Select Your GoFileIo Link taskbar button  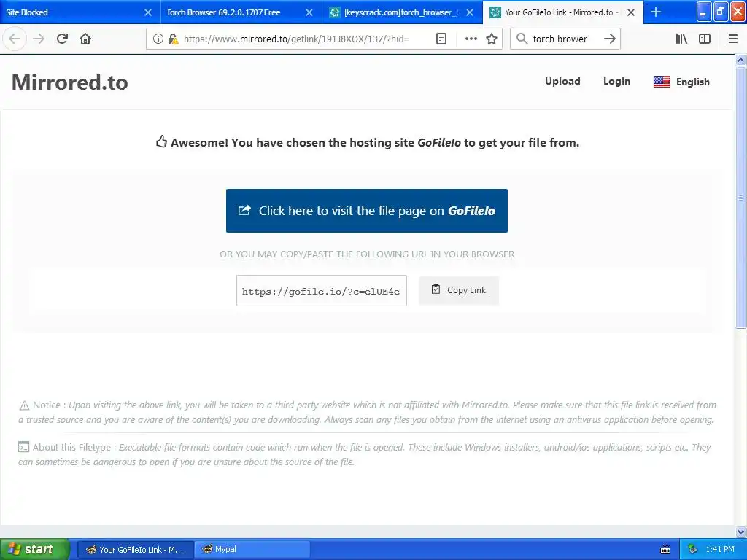click(x=135, y=550)
